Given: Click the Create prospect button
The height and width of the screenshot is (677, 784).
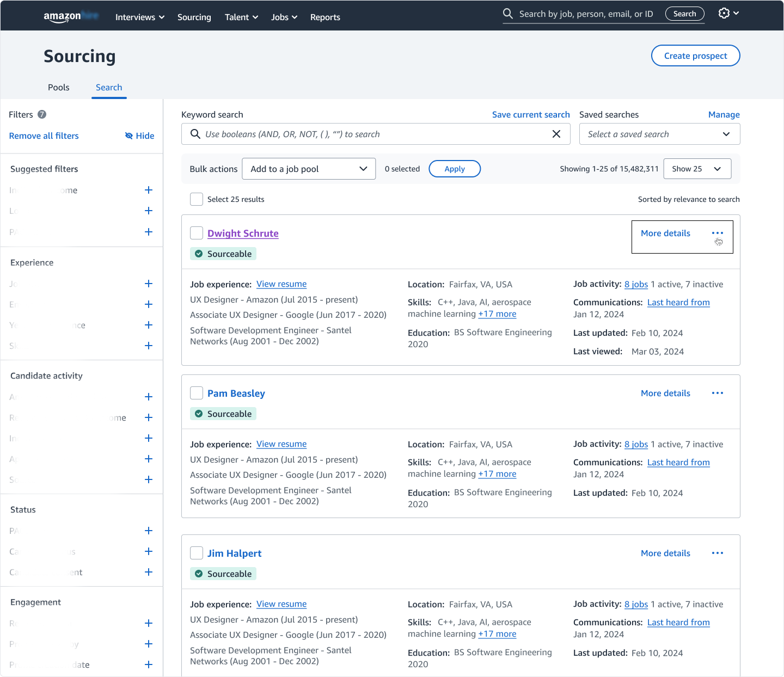Looking at the screenshot, I should click(695, 56).
